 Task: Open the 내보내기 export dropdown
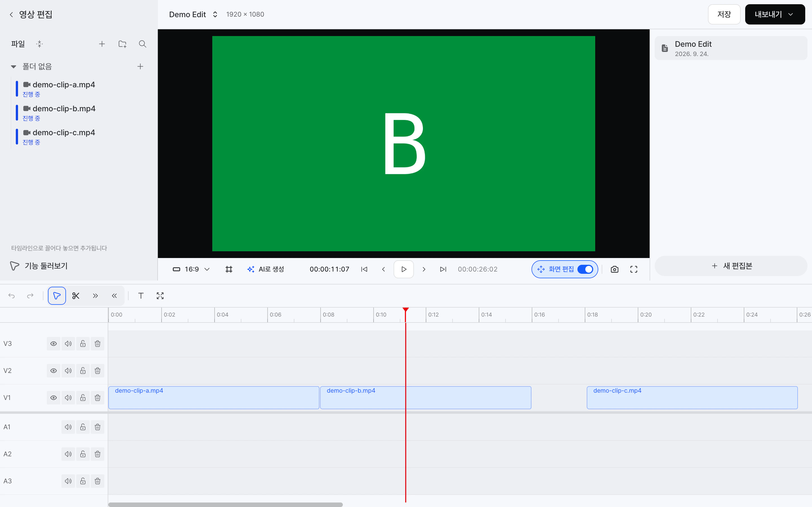(775, 14)
